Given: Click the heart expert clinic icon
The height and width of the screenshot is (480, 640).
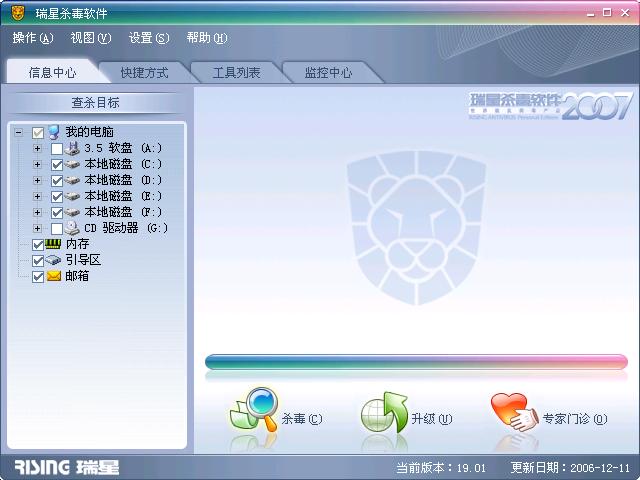Looking at the screenshot, I should pyautogui.click(x=515, y=412).
